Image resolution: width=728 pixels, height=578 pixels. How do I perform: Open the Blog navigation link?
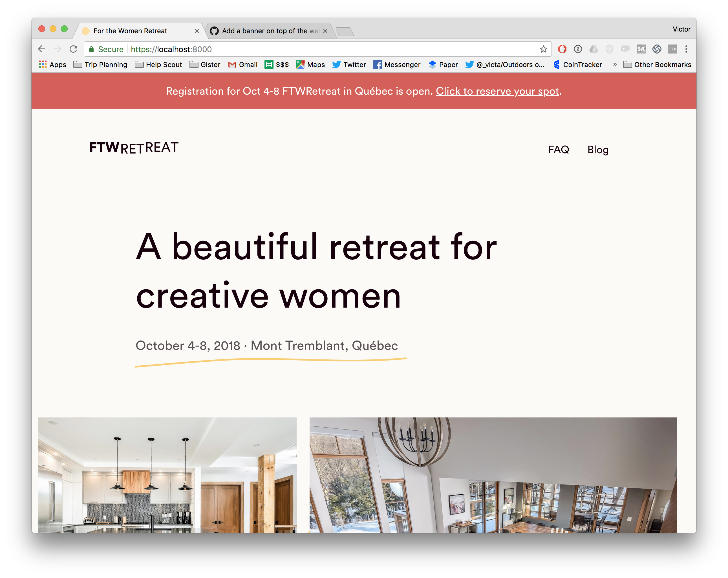point(598,150)
